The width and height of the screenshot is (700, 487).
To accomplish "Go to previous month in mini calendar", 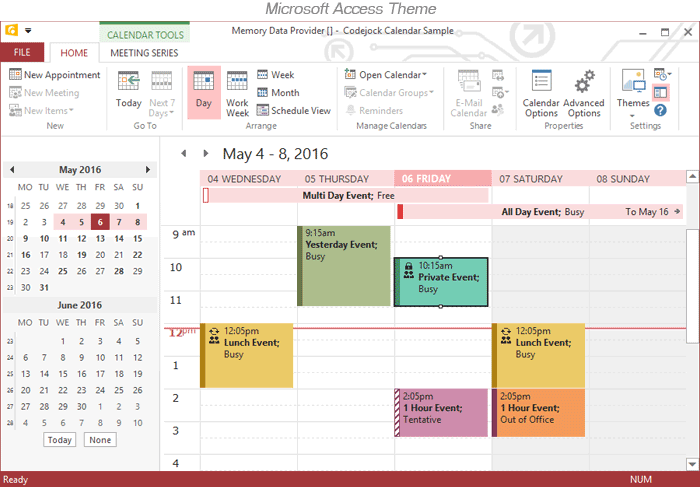I will coord(12,170).
